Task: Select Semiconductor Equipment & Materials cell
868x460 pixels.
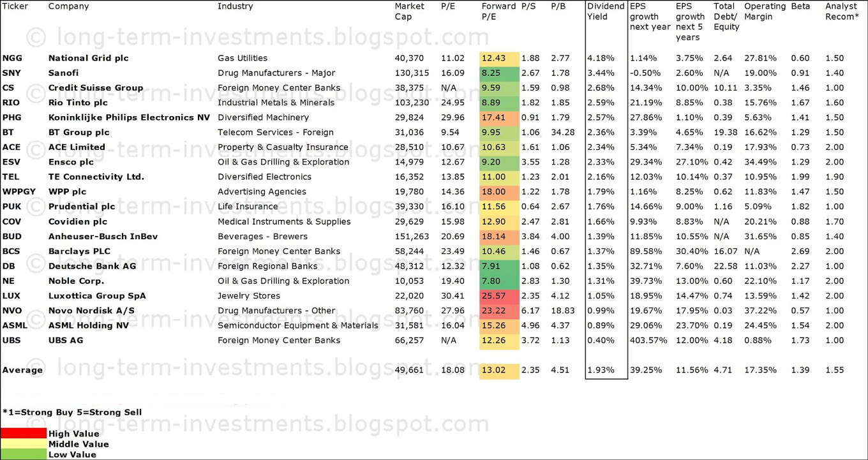Action: tap(298, 325)
